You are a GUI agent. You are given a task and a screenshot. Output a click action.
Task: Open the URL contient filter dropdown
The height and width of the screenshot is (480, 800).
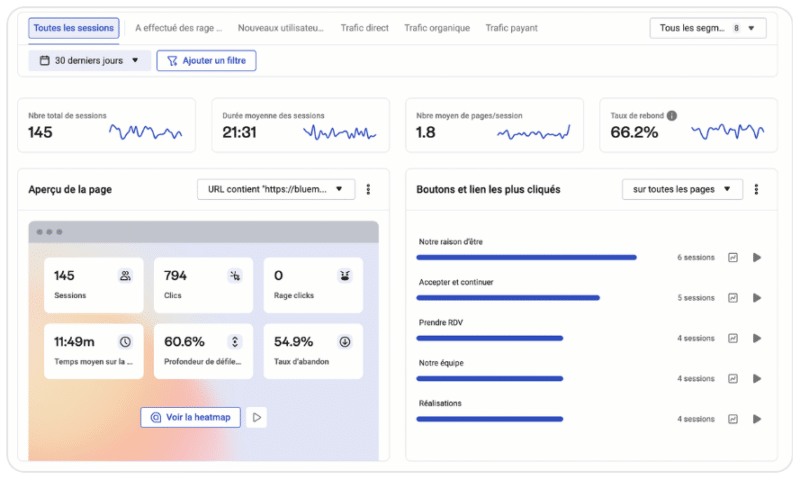tap(276, 189)
